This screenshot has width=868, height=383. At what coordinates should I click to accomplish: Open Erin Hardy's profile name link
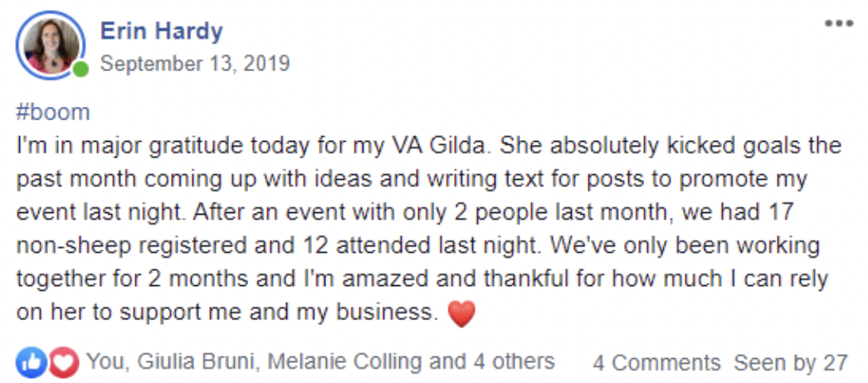161,32
